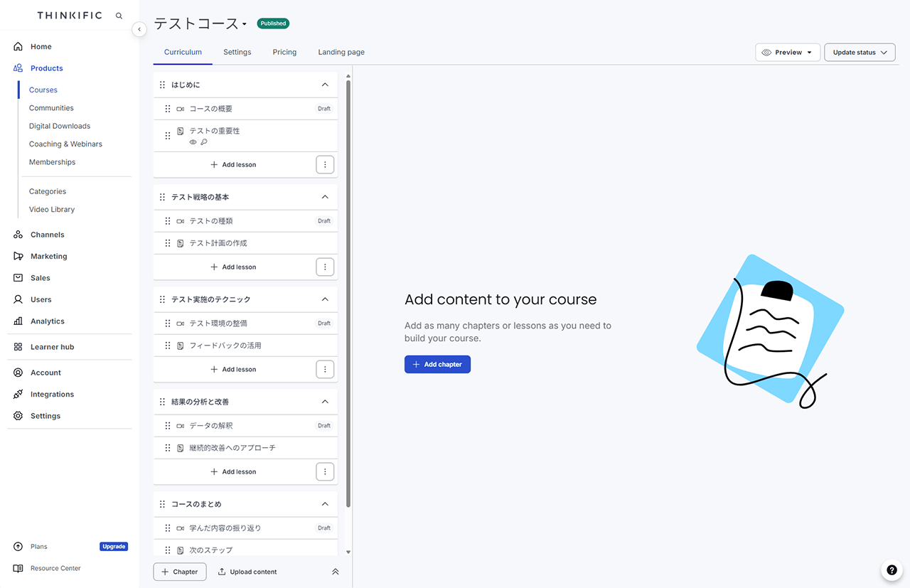The image size is (910, 588).
Task: Collapse all chapters with double-chevron icon
Action: (336, 572)
